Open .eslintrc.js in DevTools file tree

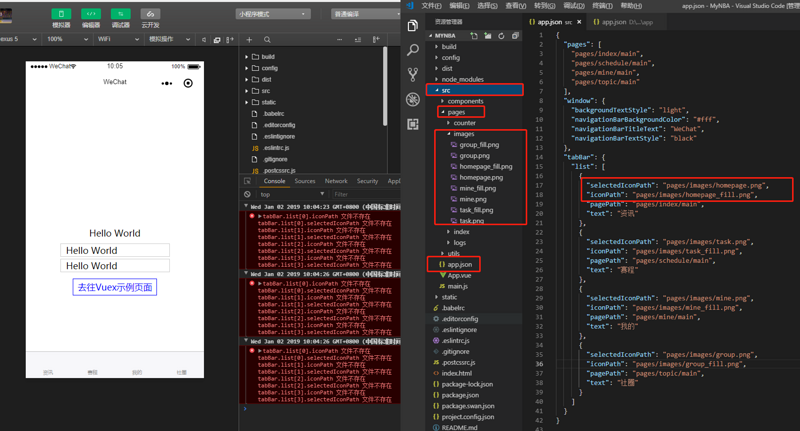pyautogui.click(x=276, y=148)
